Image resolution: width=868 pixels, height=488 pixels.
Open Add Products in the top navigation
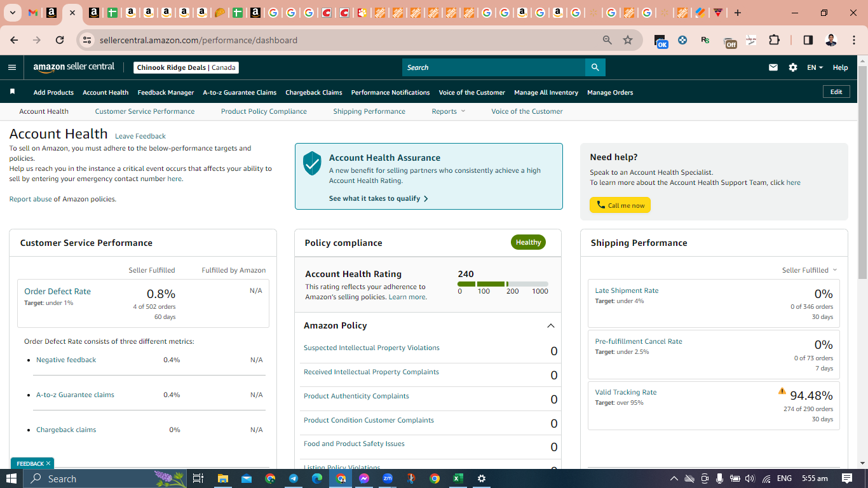53,92
